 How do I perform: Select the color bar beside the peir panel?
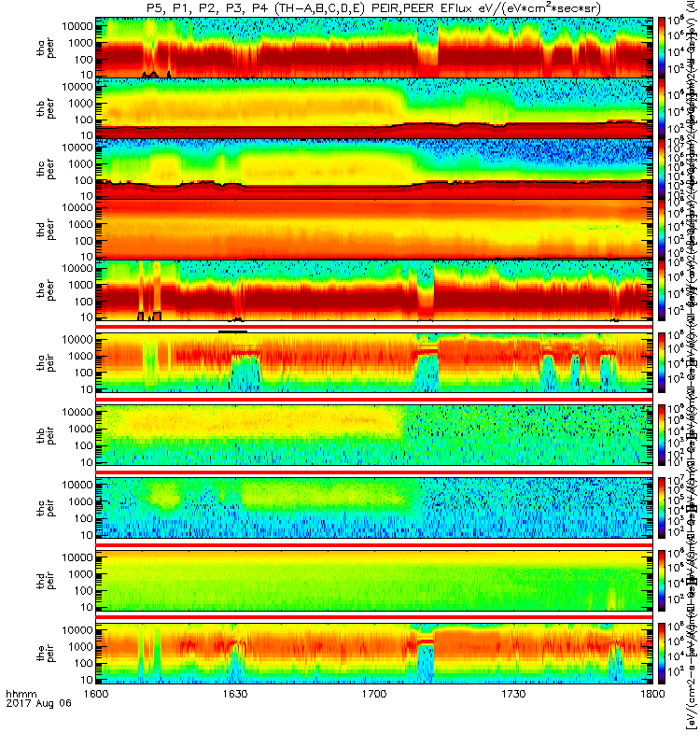coord(662,653)
